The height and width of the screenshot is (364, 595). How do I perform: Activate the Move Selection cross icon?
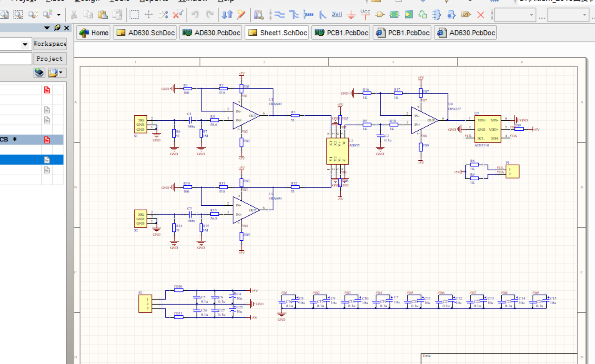tap(149, 15)
